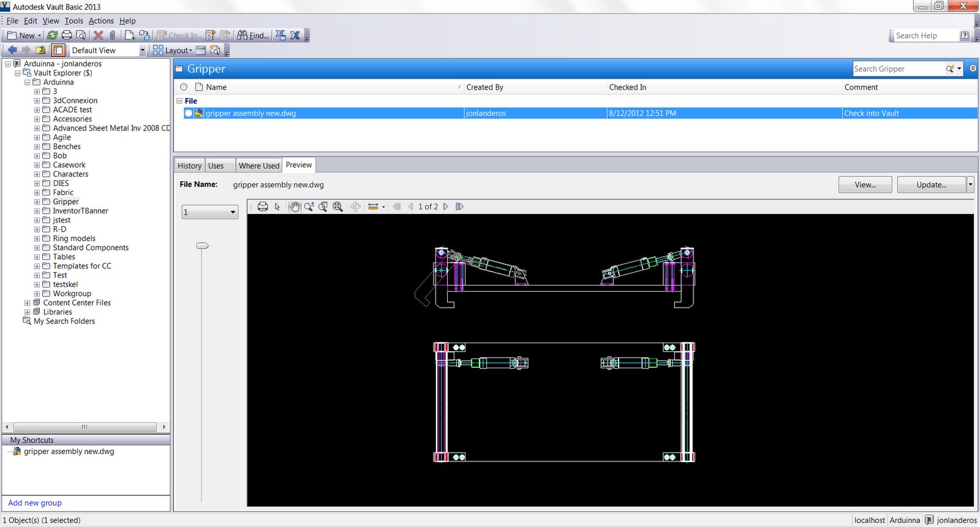Open the Tools menu
Screen dimensions: 980x527
[x=74, y=21]
